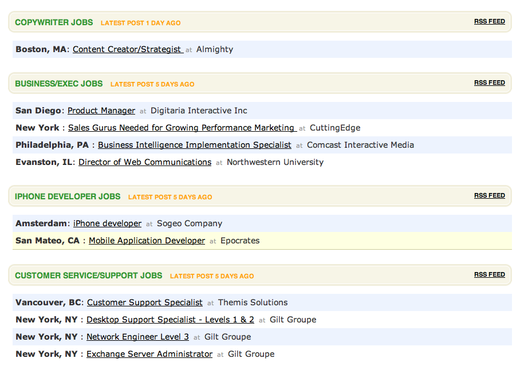Open Business Intelligence Implementation Specialist listing
This screenshot has height=370, width=520.
coord(194,145)
